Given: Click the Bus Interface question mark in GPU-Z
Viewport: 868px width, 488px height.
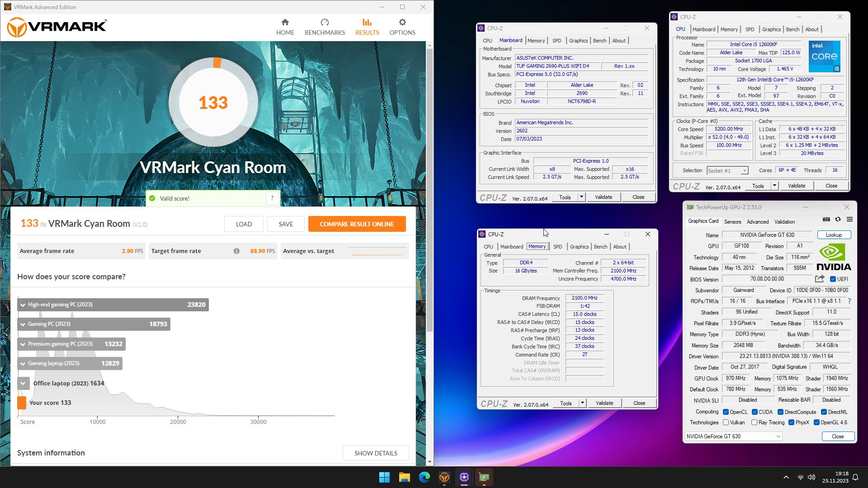Looking at the screenshot, I should 849,301.
